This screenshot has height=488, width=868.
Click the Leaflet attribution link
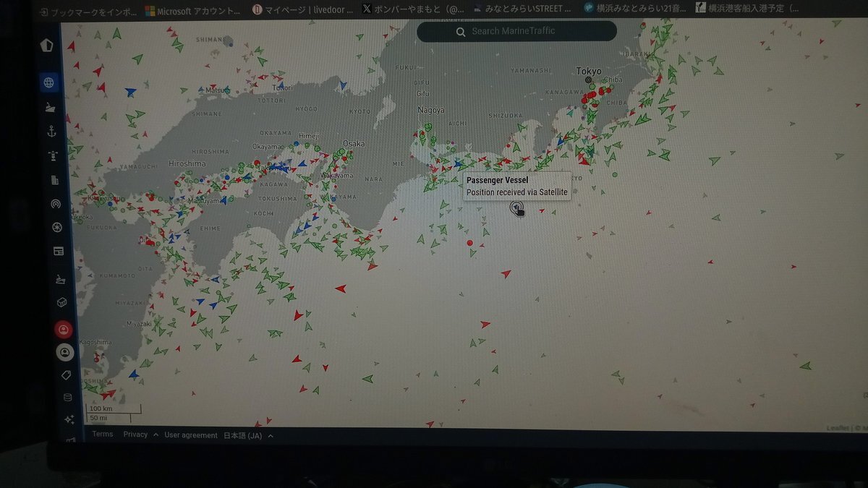pyautogui.click(x=838, y=428)
